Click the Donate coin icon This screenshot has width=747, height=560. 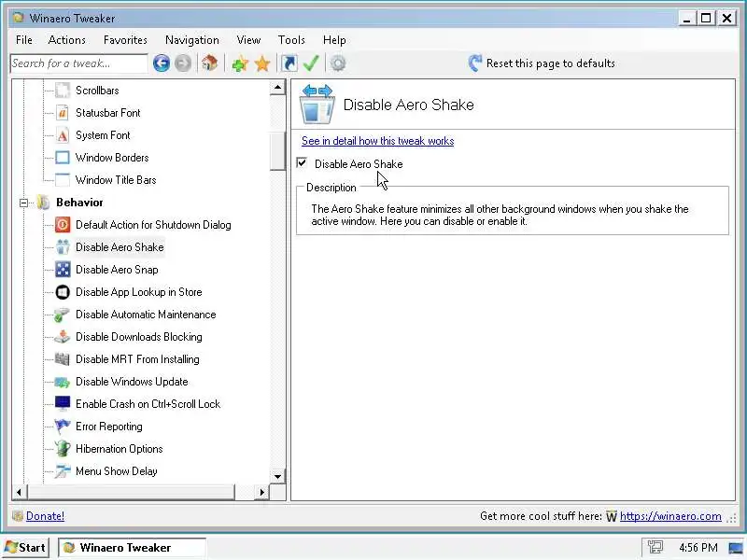click(x=18, y=516)
